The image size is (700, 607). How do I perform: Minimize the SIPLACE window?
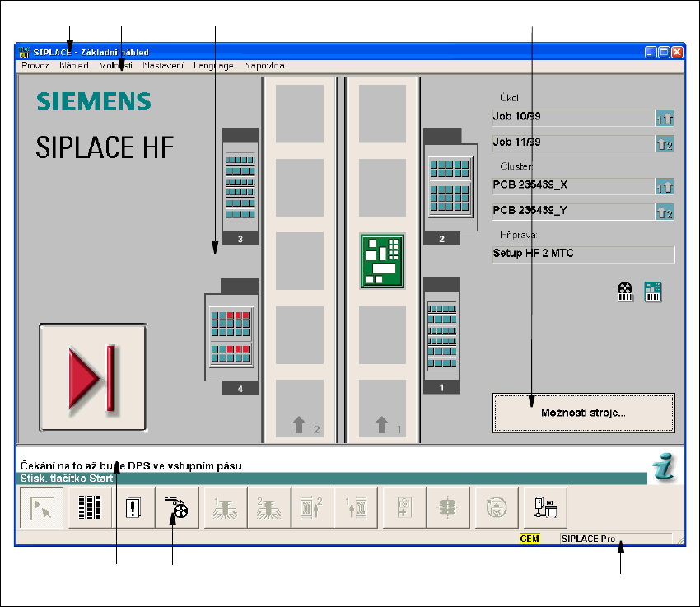point(651,52)
